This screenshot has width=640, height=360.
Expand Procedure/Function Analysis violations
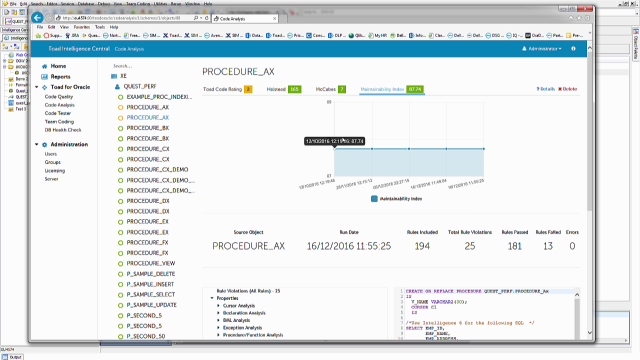tap(218, 335)
